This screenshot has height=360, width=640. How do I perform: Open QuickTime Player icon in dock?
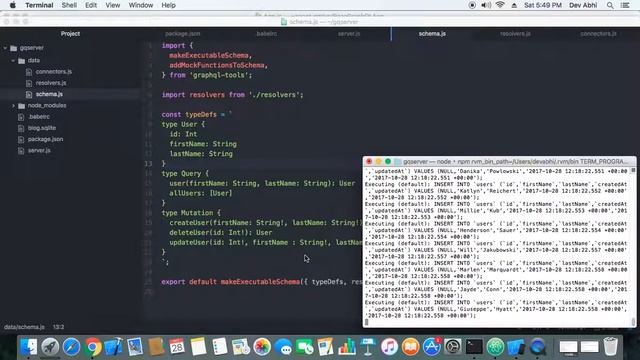point(538,347)
